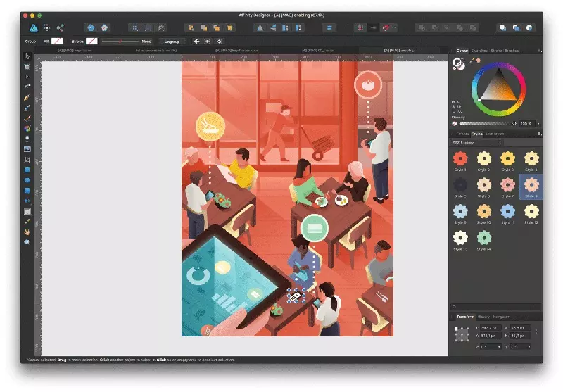Switch to Pixel Persona icon
Screen dimensions: 563x392
pos(46,27)
